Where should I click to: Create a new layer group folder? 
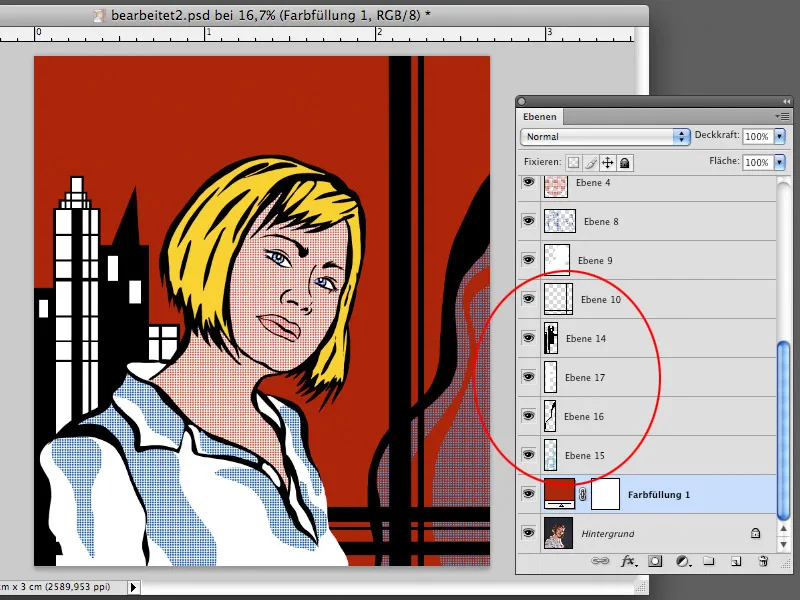point(709,561)
